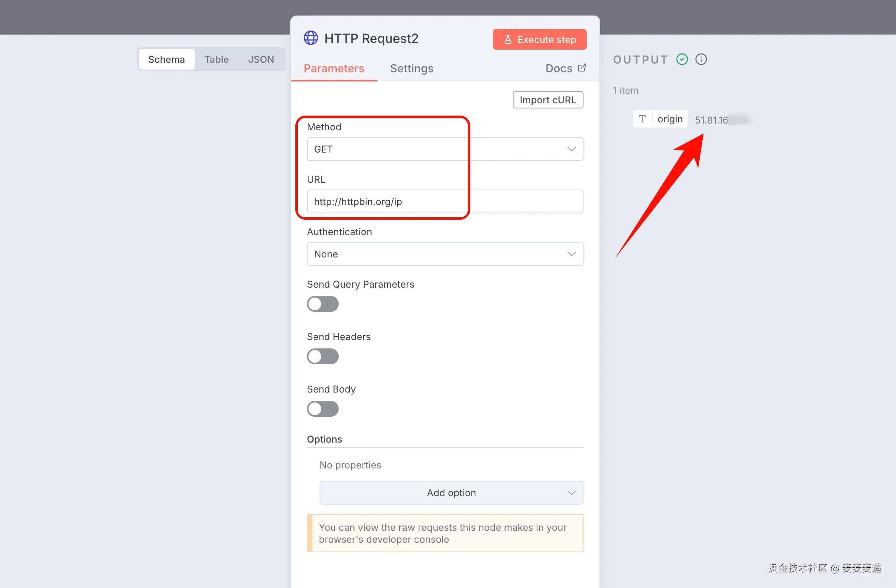Click the text type icon beside origin
Image resolution: width=896 pixels, height=588 pixels.
(642, 119)
